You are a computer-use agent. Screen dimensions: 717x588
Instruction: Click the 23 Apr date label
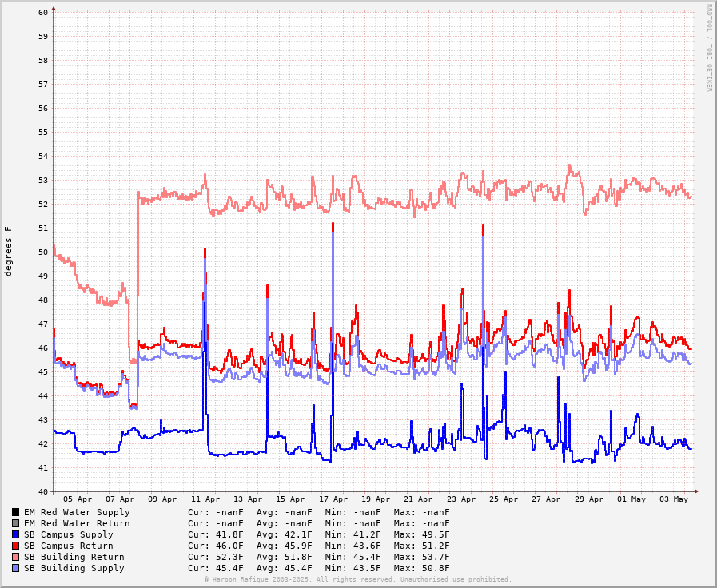tap(461, 499)
